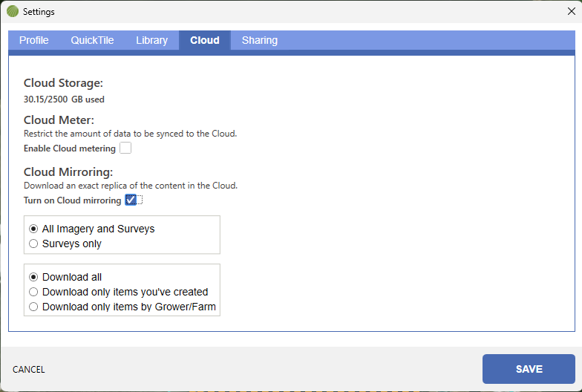Click the Cloud Storage heading
Viewport: 582px width, 392px height.
coord(63,83)
